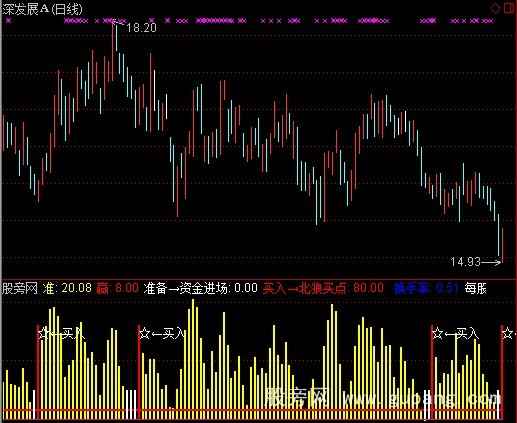Click the red 买入 buy-point 80.00 label
The height and width of the screenshot is (423, 517).
pos(323,288)
